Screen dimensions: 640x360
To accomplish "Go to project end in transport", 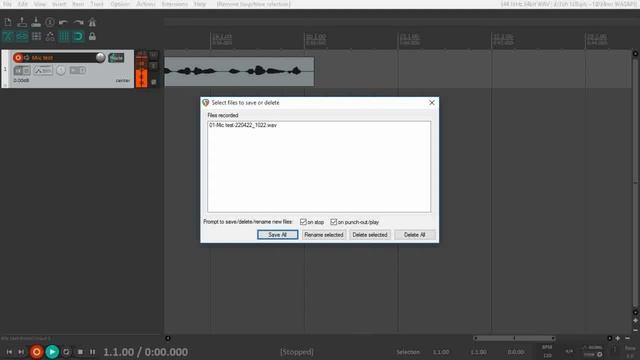I will coord(21,352).
